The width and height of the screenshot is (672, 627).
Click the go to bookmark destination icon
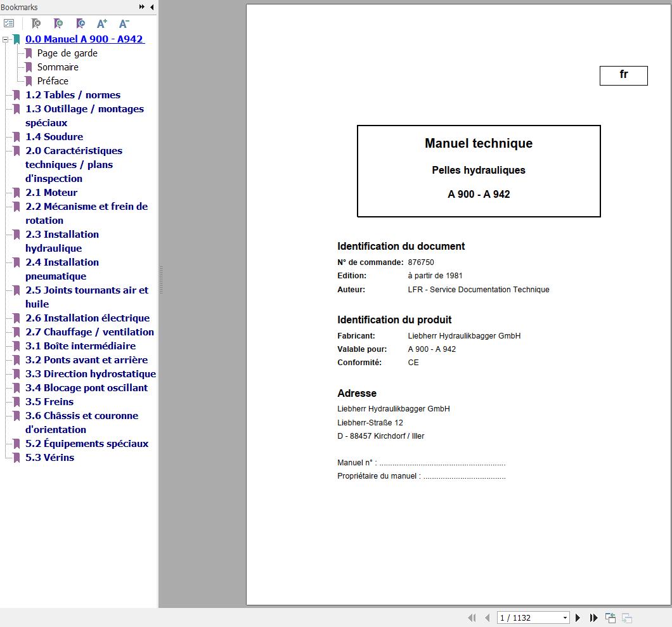pos(80,23)
